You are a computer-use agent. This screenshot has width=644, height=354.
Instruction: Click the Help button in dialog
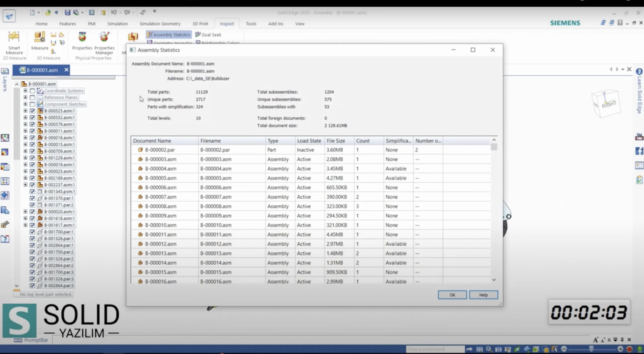(483, 295)
